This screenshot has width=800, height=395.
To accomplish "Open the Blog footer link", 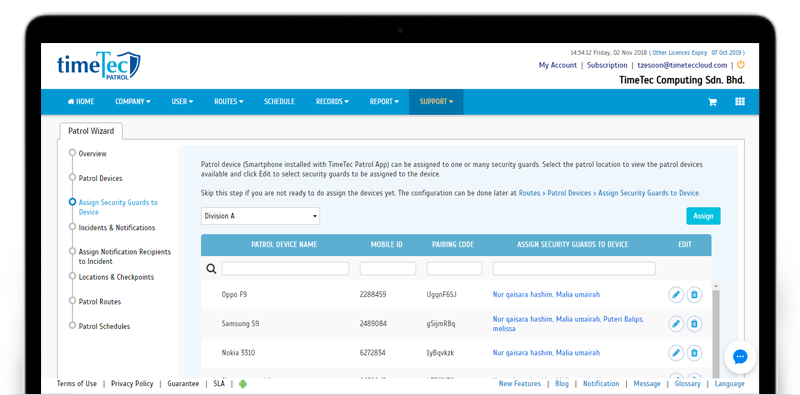I will pyautogui.click(x=562, y=384).
